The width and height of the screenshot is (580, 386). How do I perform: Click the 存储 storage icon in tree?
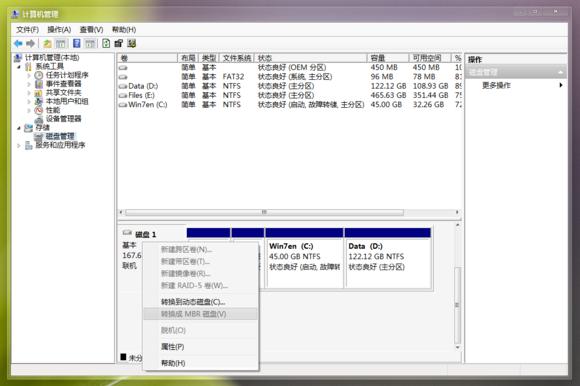(28, 128)
